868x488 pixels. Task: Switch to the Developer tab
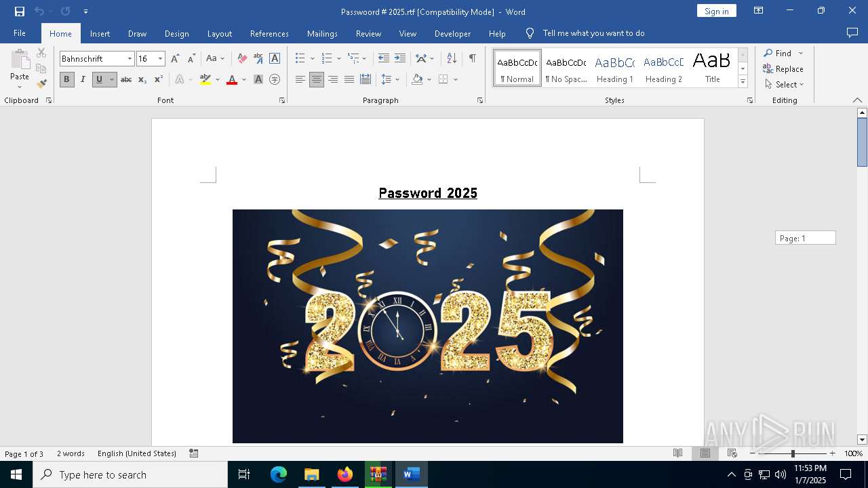tap(452, 33)
